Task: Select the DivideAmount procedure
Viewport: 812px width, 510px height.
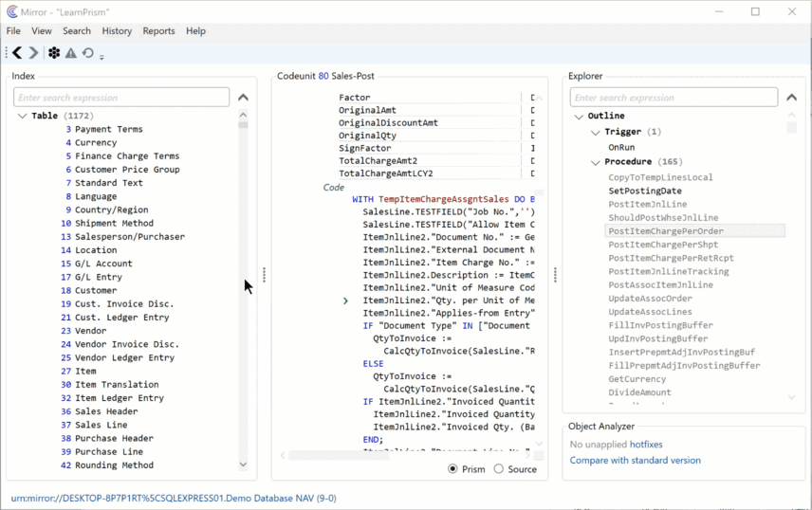Action: (x=639, y=393)
